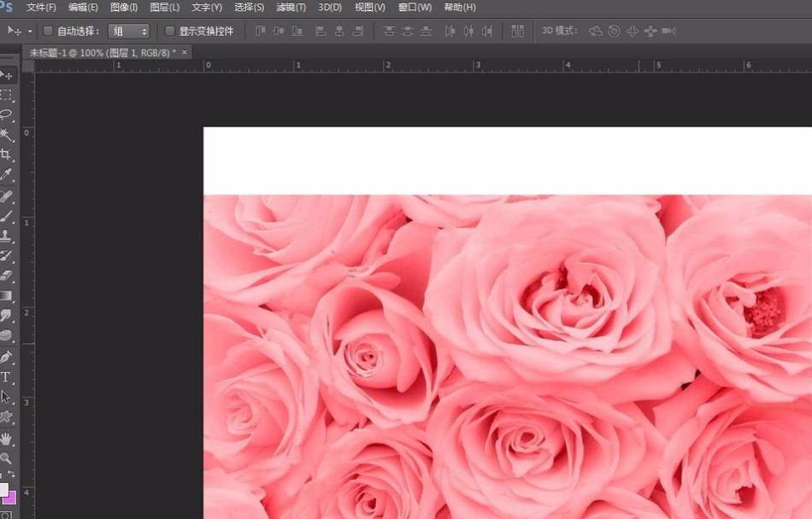Open the 图层(L) menu
The width and height of the screenshot is (812, 519).
pos(165,7)
